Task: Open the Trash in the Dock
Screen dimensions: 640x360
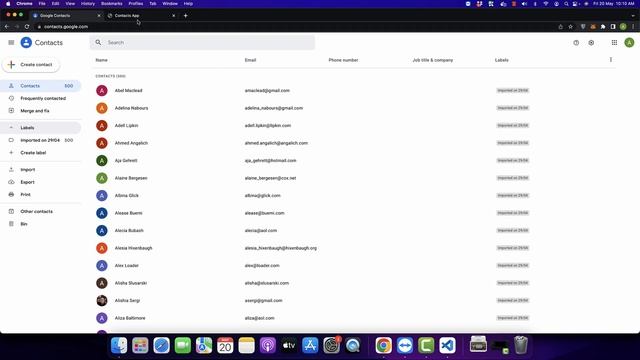Action: pos(521,345)
